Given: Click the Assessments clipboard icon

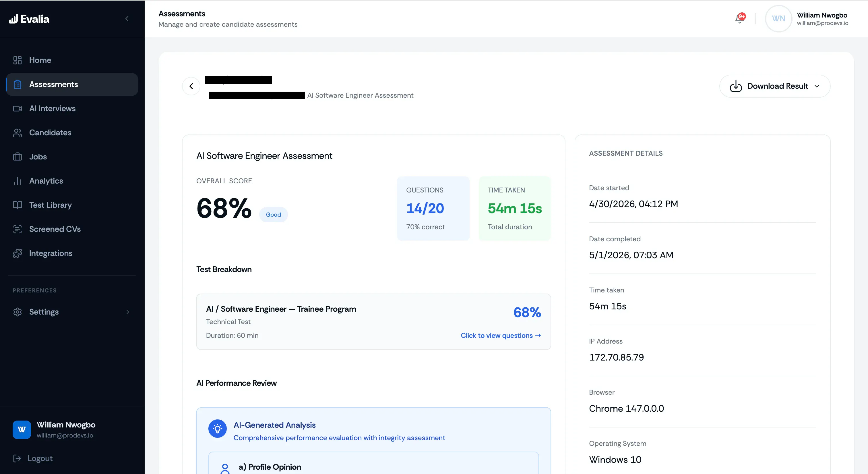Looking at the screenshot, I should tap(18, 84).
